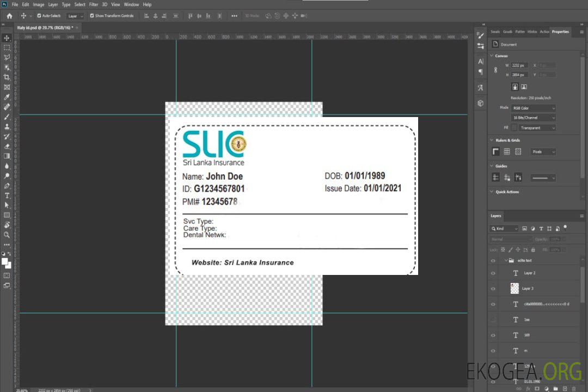
Task: Toggle Show Transform Controls checkbox
Action: [x=91, y=16]
